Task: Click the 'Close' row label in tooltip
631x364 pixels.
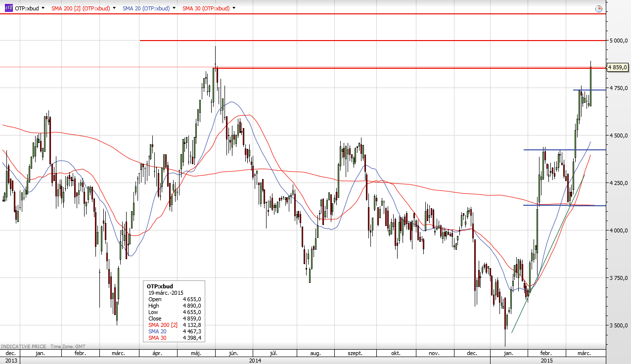Action: pyautogui.click(x=155, y=318)
